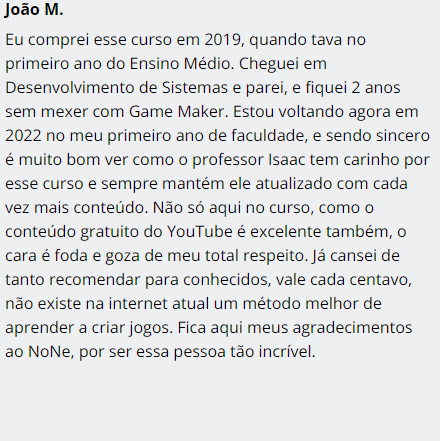The width and height of the screenshot is (440, 441).
Task: Select the phrase Desenvolvimento de Sistemas
Action: click(x=115, y=88)
